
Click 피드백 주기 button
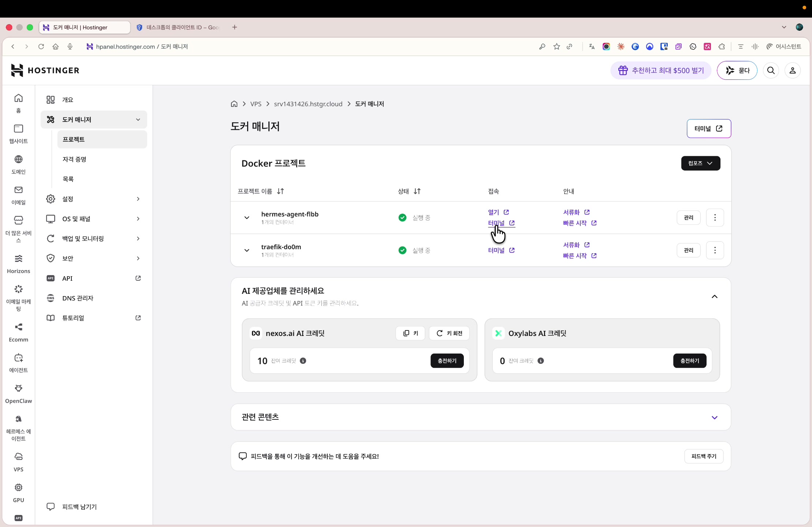click(704, 456)
